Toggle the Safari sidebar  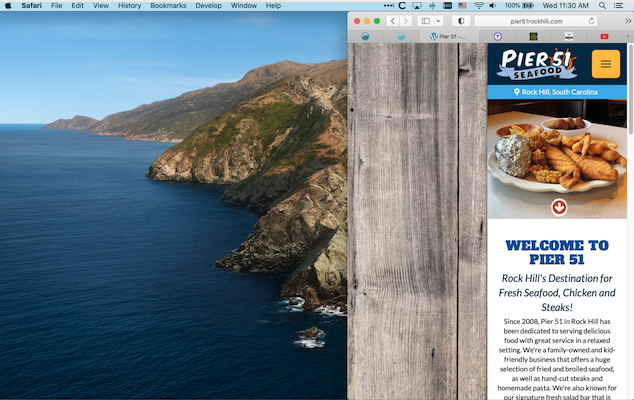(x=425, y=21)
